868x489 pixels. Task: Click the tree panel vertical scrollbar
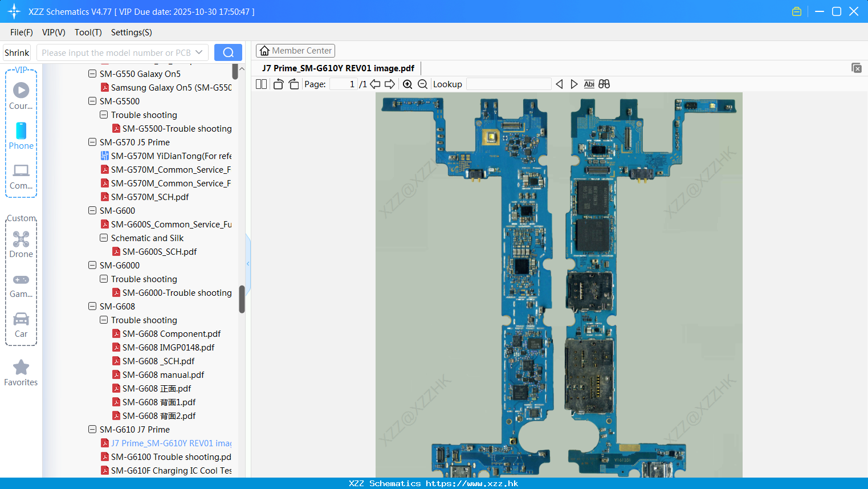pyautogui.click(x=242, y=299)
